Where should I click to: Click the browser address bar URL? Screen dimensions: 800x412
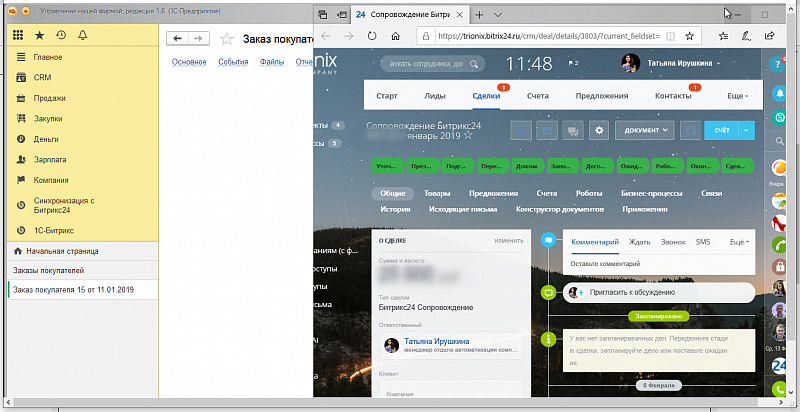click(547, 36)
